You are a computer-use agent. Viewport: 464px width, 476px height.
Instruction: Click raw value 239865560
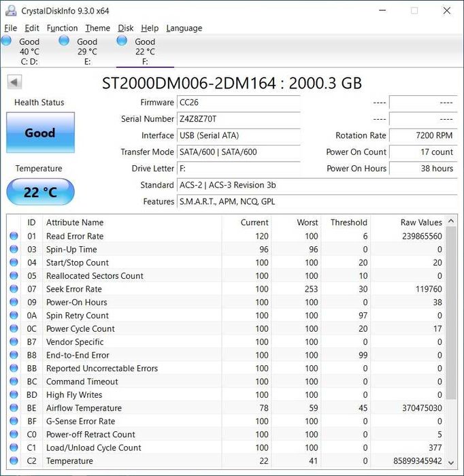point(422,236)
